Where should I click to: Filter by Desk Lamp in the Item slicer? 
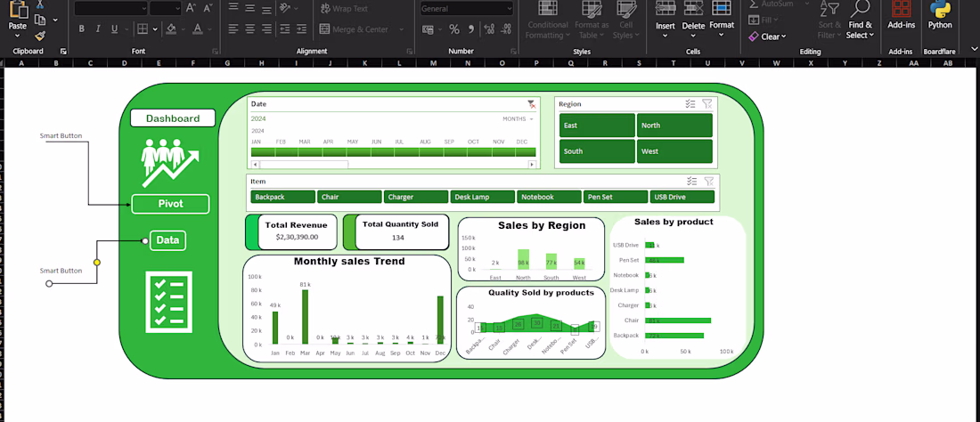pos(483,197)
